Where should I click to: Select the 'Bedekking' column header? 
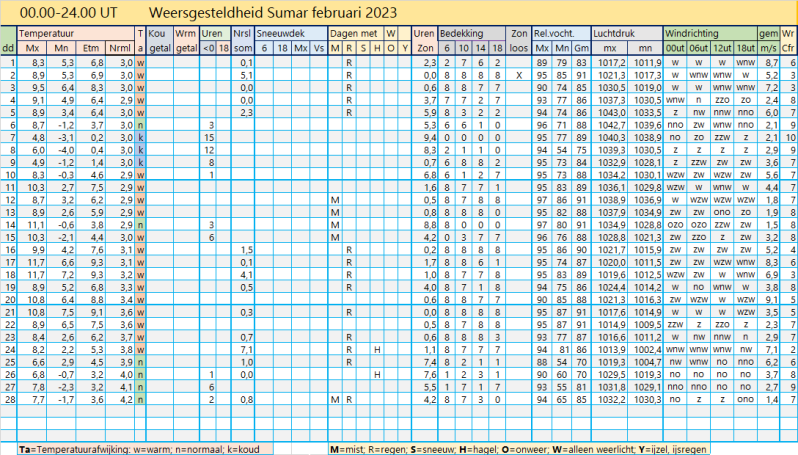coord(463,34)
